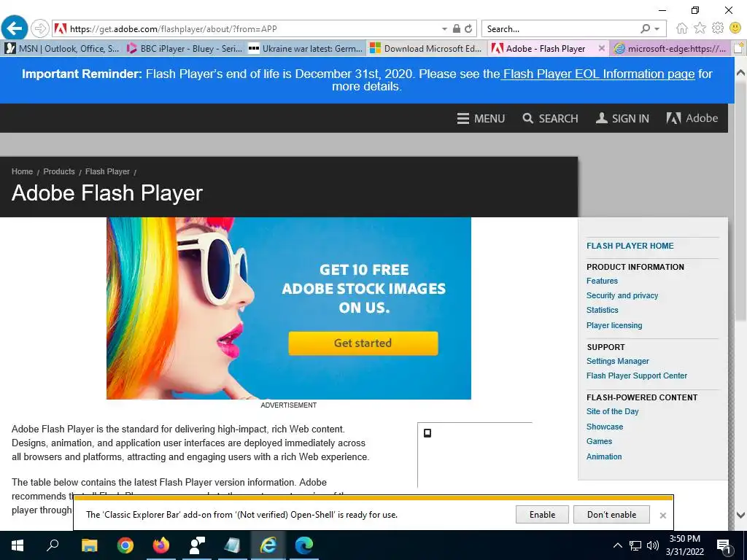Image resolution: width=747 pixels, height=560 pixels.
Task: Open Settings Manager link
Action: coord(617,361)
